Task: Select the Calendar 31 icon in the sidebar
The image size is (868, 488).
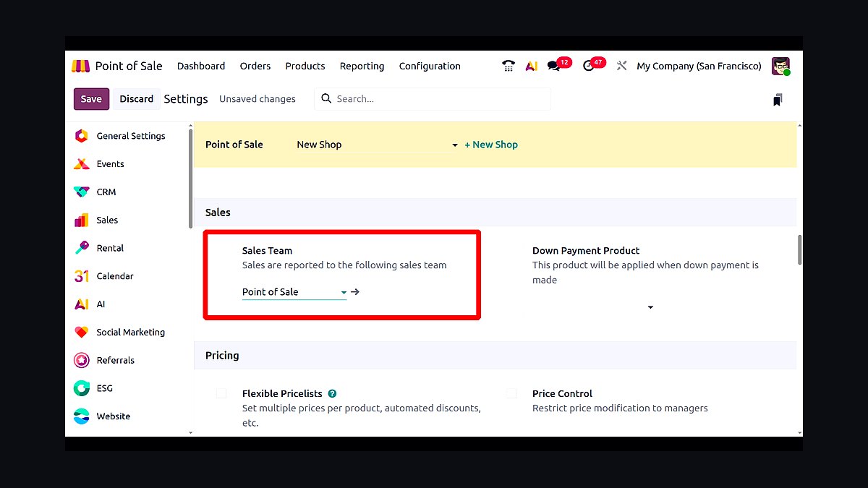Action: (82, 276)
